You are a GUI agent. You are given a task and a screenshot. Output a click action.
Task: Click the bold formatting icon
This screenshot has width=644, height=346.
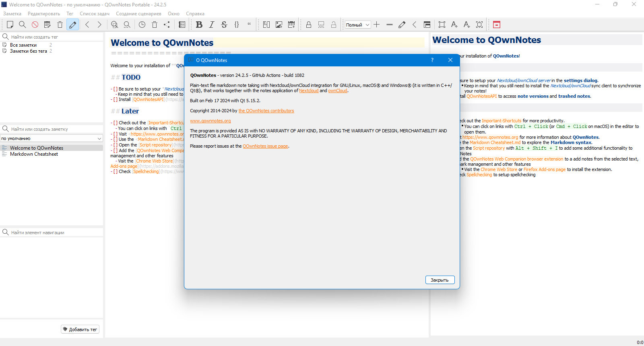pos(199,25)
